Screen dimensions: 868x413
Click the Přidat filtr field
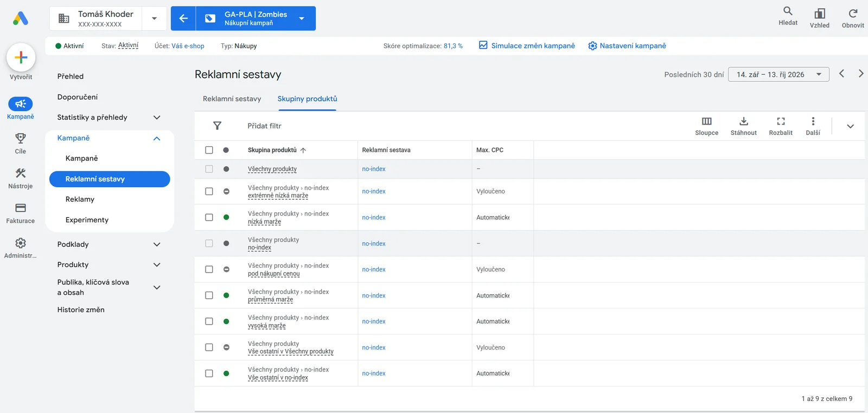(x=264, y=126)
